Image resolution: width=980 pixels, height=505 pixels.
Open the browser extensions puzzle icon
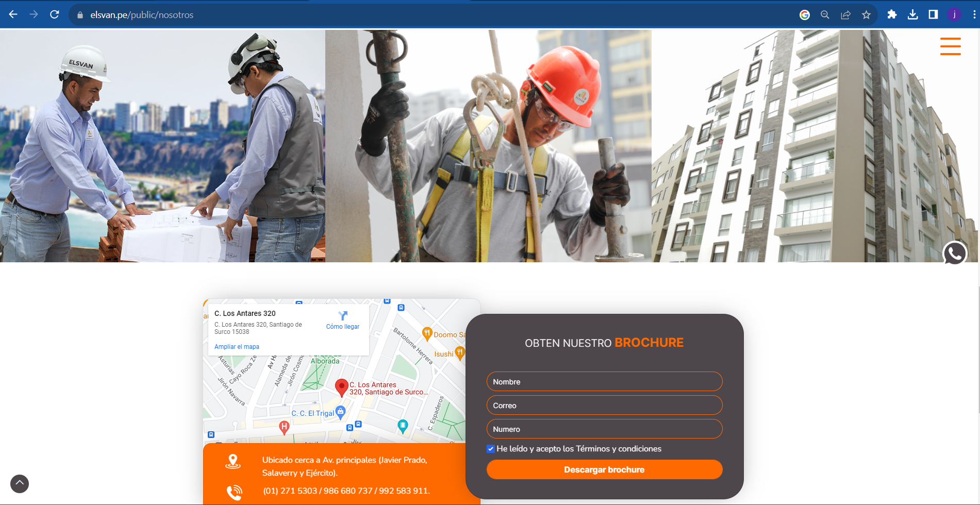pyautogui.click(x=892, y=14)
